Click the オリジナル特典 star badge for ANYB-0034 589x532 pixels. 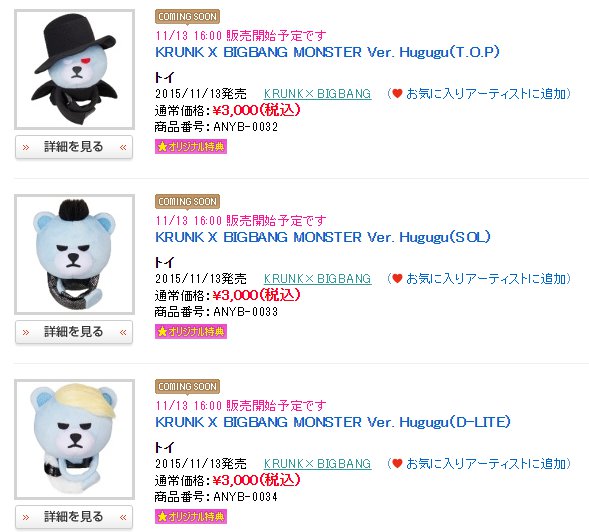[x=191, y=516]
